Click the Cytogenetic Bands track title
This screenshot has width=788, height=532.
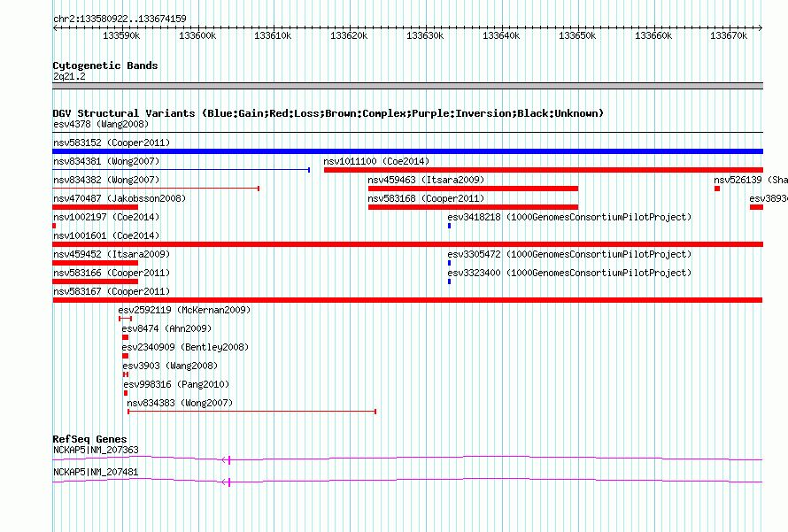pyautogui.click(x=105, y=66)
